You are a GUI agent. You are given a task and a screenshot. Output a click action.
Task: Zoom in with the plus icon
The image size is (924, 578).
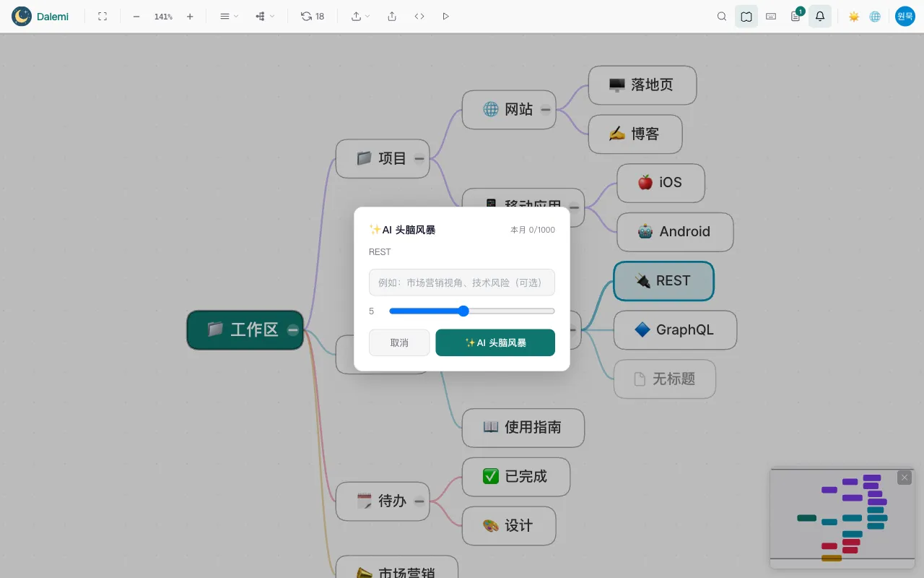190,16
